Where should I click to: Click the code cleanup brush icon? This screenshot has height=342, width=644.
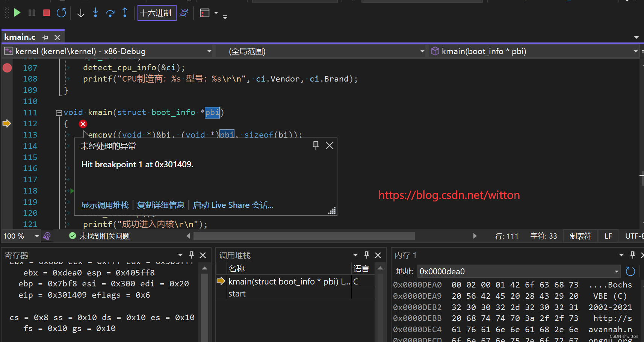click(x=47, y=236)
